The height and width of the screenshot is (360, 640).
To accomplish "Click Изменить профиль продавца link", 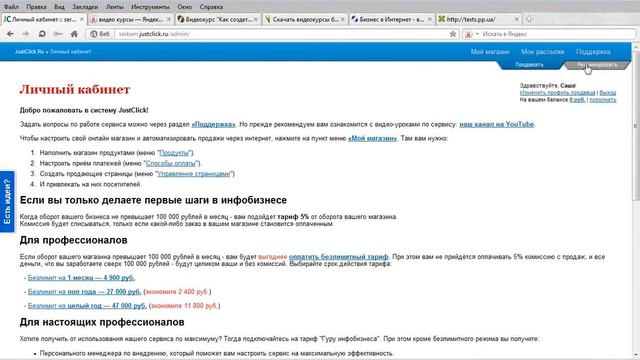I will point(557,93).
